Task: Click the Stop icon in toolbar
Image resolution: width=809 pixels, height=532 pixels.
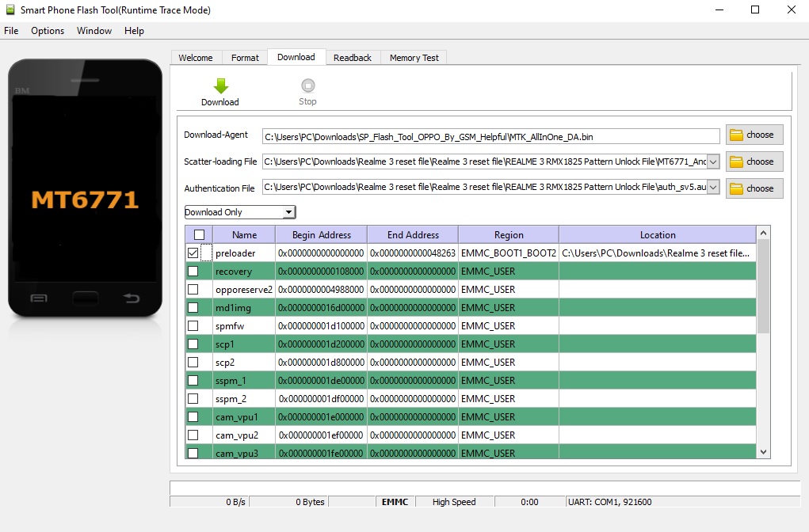Action: [308, 85]
